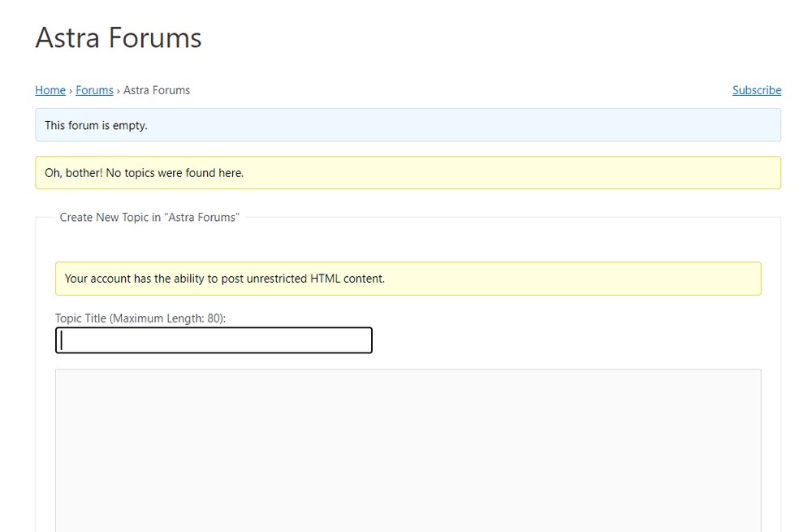812x532 pixels.
Task: Open the Home breadcrumb link
Action: [50, 90]
